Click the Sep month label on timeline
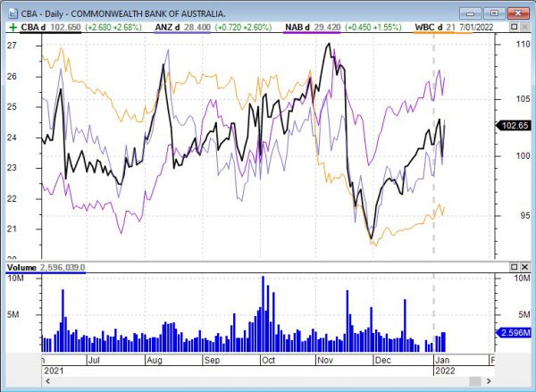 (x=212, y=360)
